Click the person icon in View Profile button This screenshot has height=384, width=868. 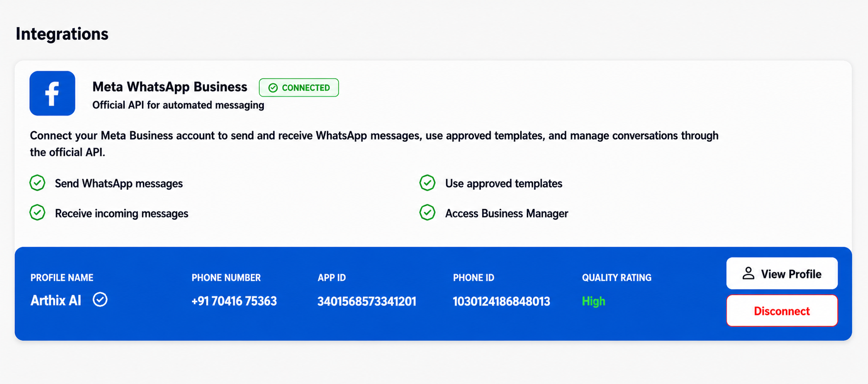pos(748,273)
